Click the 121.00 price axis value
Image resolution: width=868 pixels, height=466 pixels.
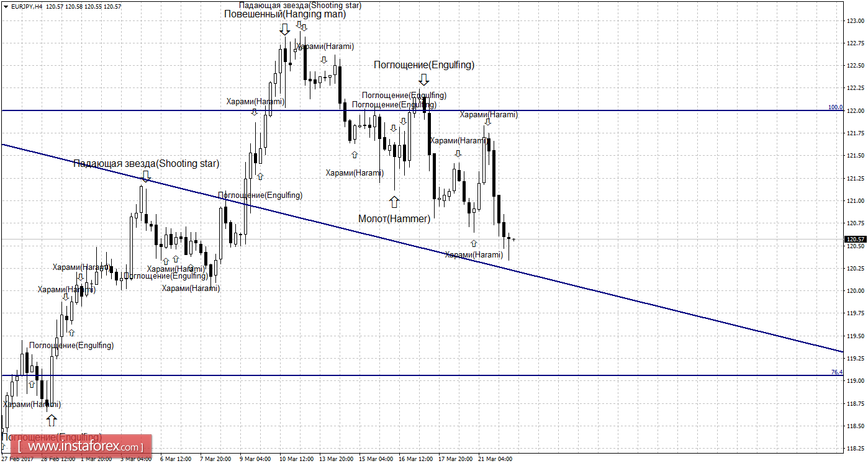coord(854,201)
